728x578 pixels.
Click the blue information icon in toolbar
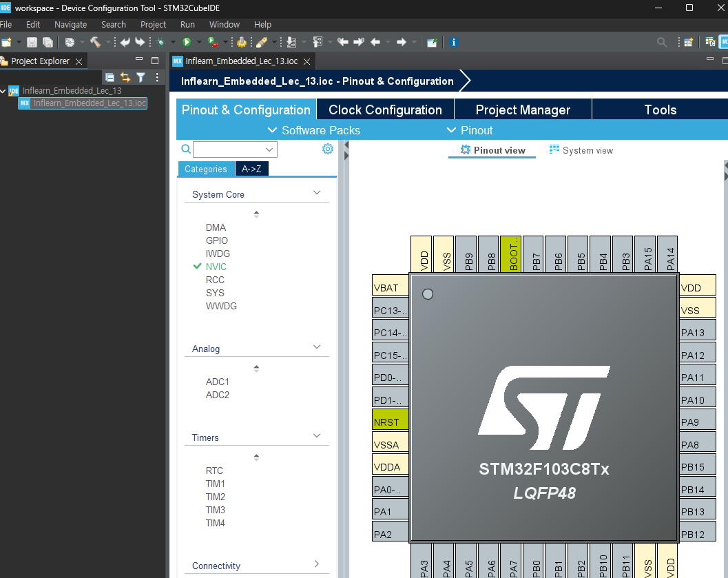[453, 42]
